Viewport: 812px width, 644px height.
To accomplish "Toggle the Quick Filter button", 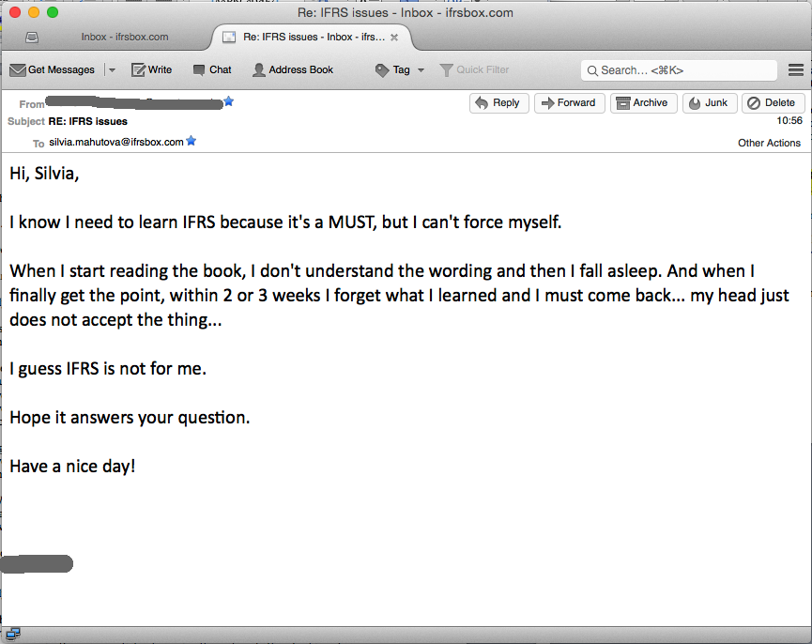I will click(x=474, y=70).
